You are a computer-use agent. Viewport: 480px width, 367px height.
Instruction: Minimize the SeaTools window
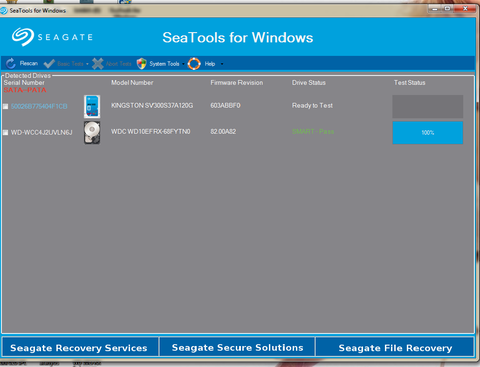[434, 9]
